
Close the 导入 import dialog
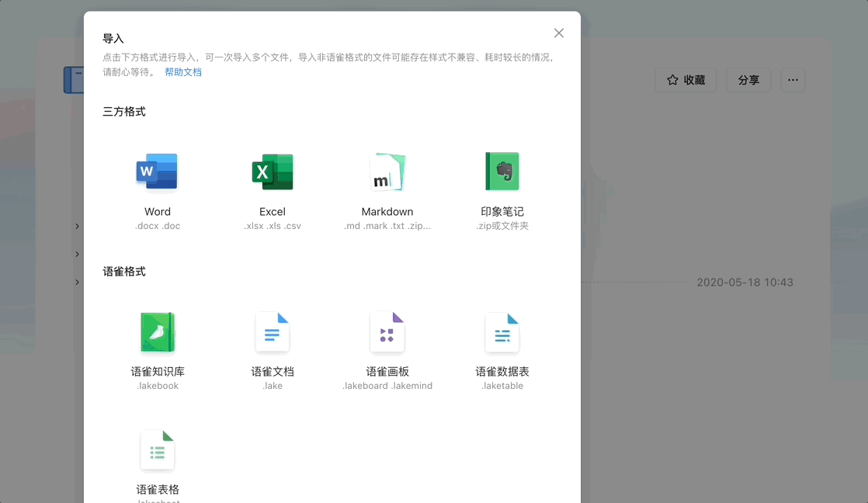tap(559, 33)
